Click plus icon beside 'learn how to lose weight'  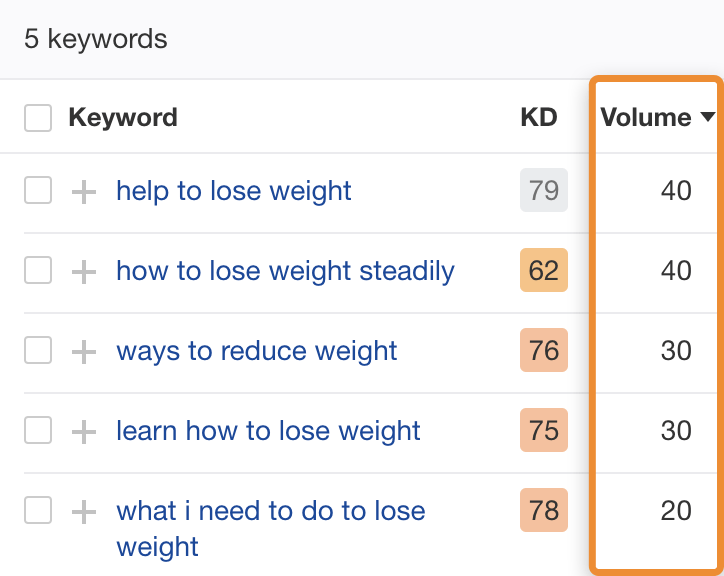click(x=84, y=431)
